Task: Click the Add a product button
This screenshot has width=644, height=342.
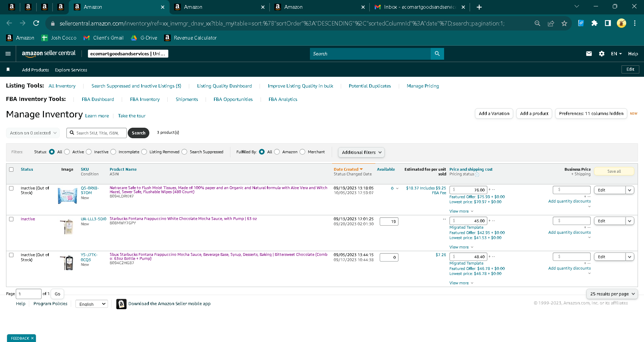Action: (534, 114)
